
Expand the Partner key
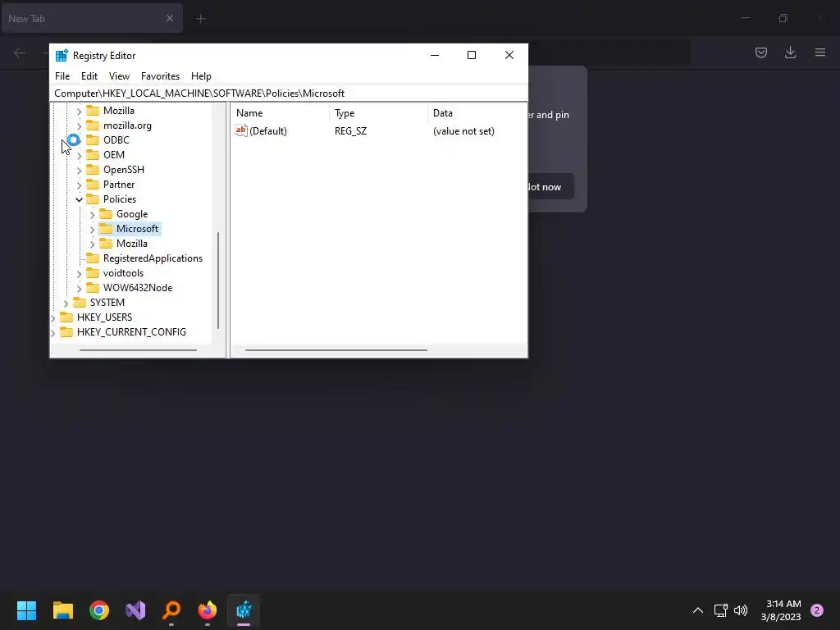pos(80,185)
